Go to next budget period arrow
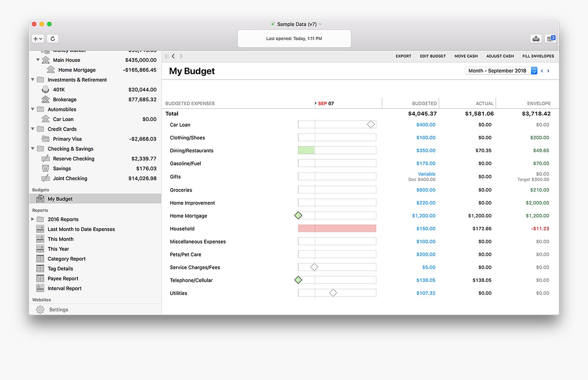This screenshot has width=588, height=380. click(x=548, y=71)
